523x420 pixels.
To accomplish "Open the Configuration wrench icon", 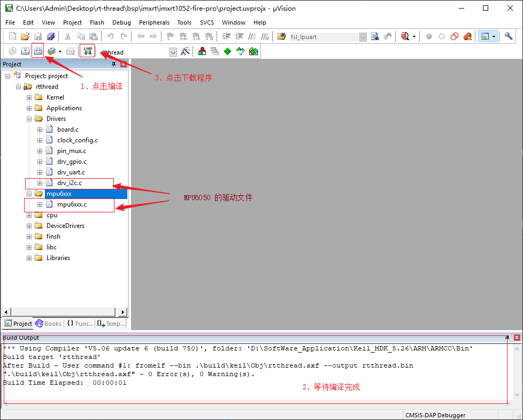I will click(x=509, y=36).
